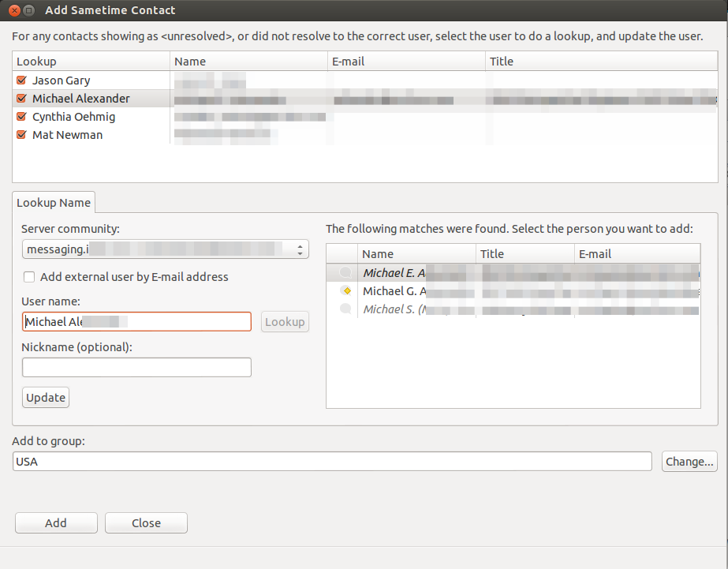Enable Add external user by E-mail address

(29, 277)
